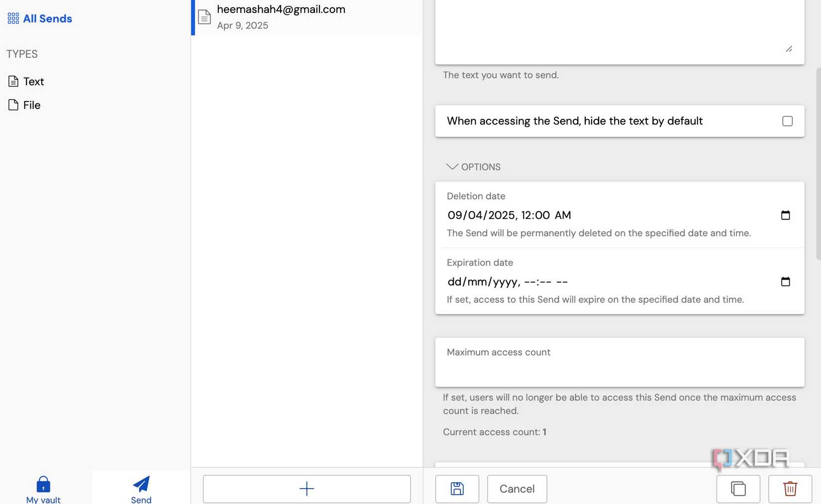The height and width of the screenshot is (504, 821).
Task: Click the Current access count text
Action: tap(495, 432)
